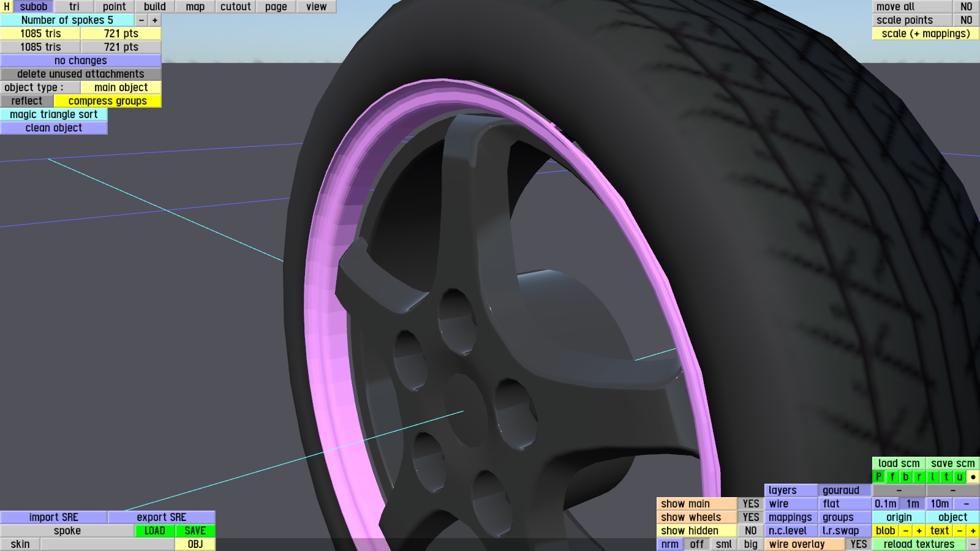Switch to the page tab

tap(276, 7)
